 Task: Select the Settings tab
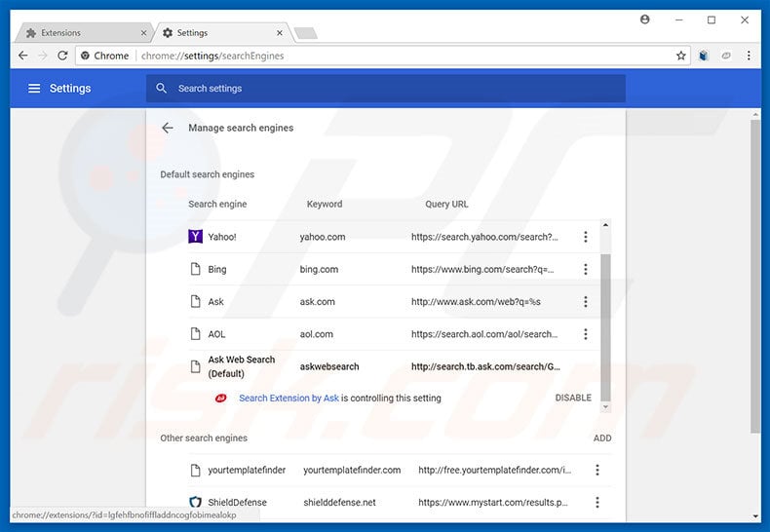221,33
